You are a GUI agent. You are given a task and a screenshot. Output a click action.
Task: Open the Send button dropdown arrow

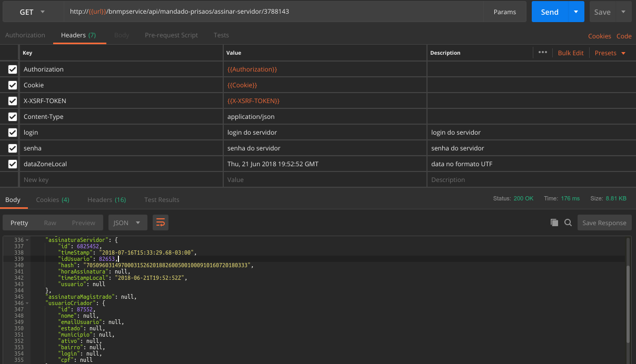click(x=576, y=12)
